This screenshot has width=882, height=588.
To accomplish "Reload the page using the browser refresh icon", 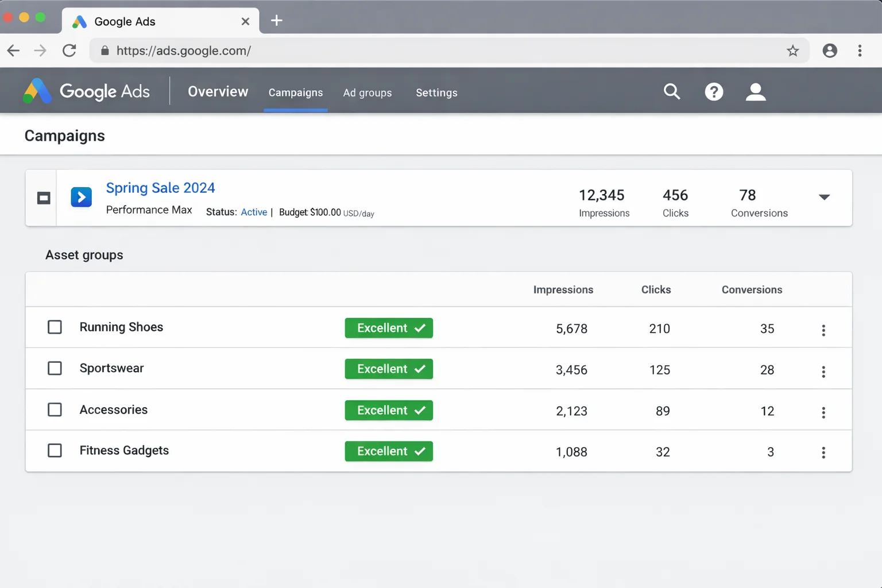I will tap(69, 51).
